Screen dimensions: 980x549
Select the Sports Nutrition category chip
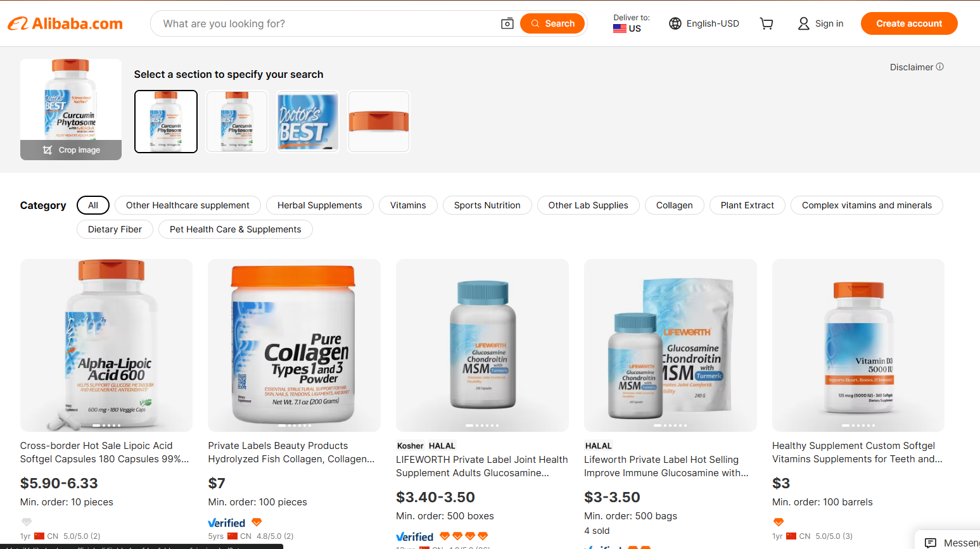pos(487,205)
